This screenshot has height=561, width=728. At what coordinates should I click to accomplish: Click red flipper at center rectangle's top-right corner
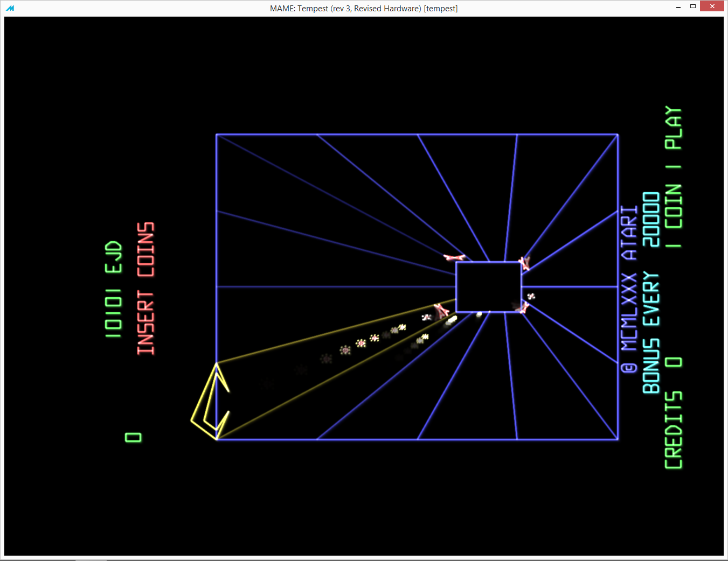coord(524,263)
